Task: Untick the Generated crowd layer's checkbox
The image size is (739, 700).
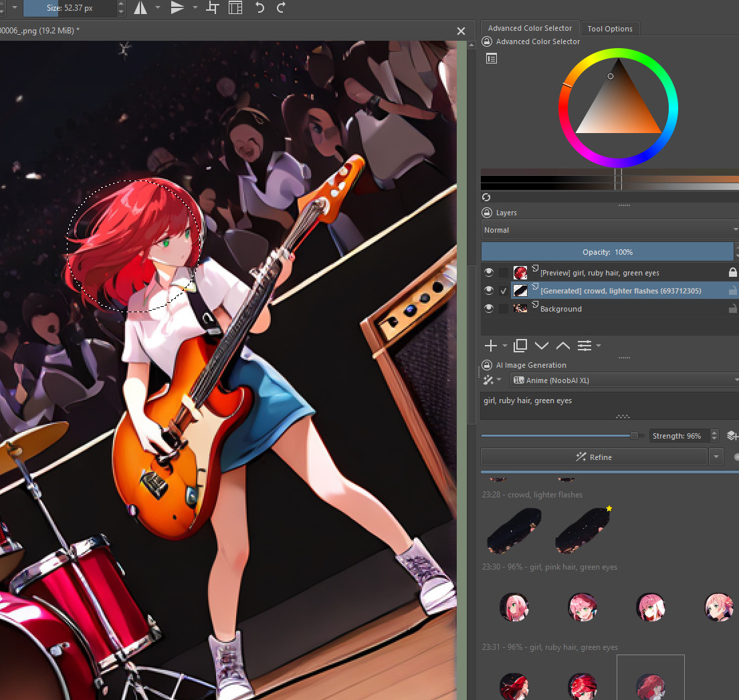Action: 504,291
